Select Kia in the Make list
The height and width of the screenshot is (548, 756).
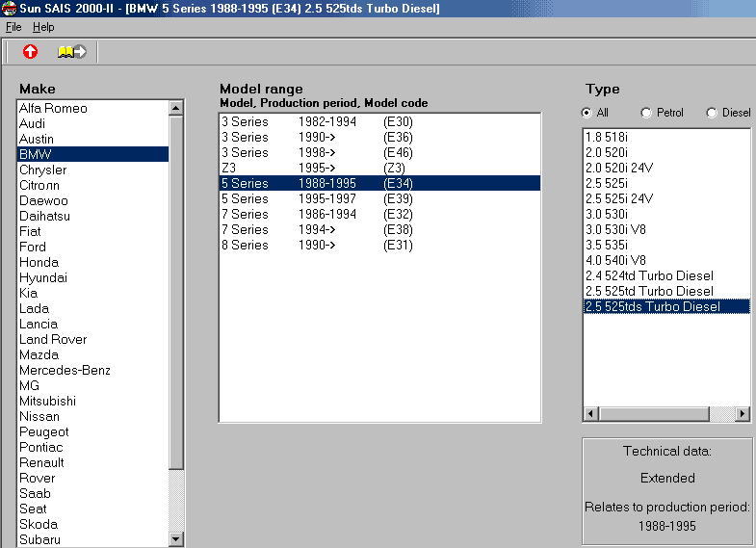(93, 293)
